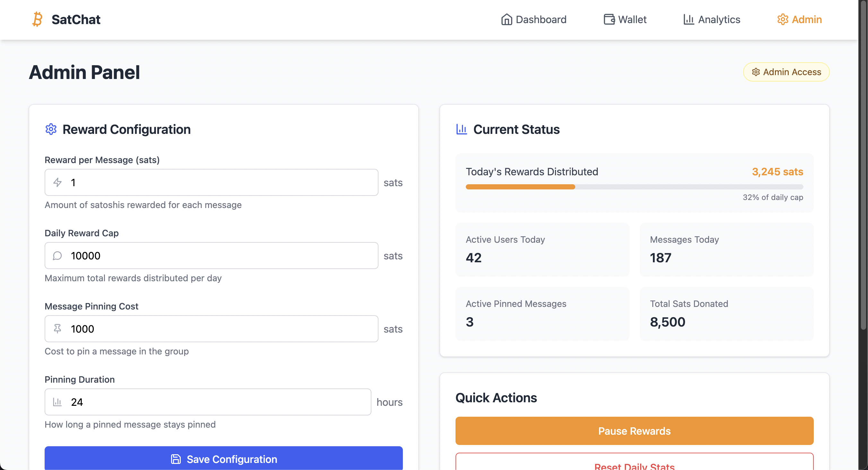The width and height of the screenshot is (868, 470).
Task: Click the save icon on Save Configuration
Action: (176, 459)
